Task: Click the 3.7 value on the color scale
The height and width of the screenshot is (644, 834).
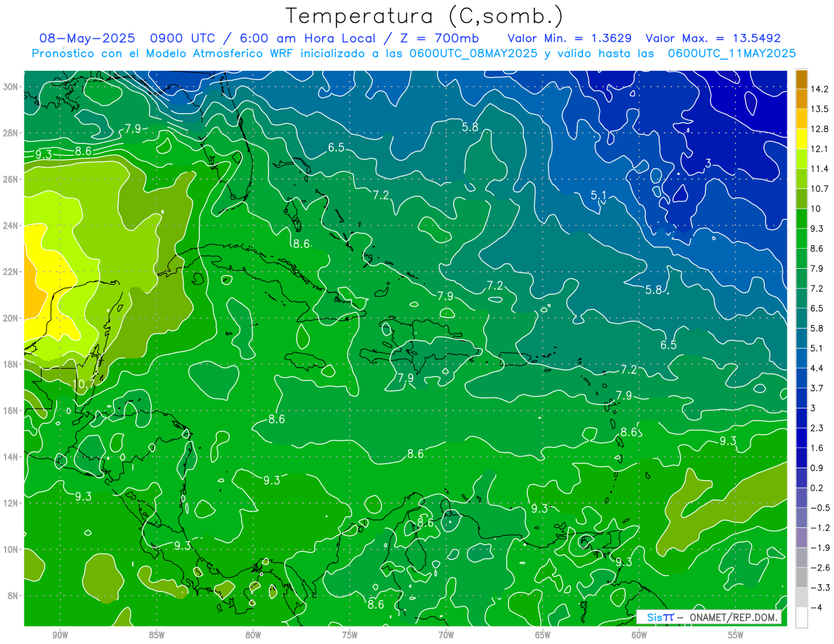Action: click(x=819, y=388)
